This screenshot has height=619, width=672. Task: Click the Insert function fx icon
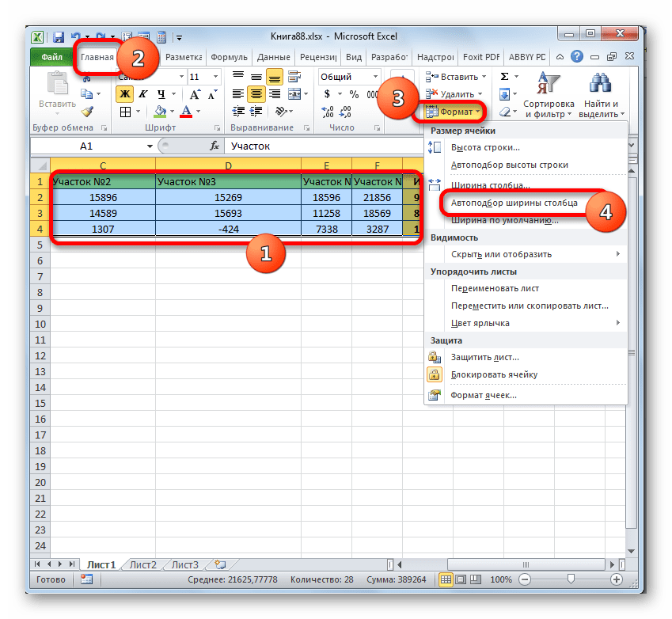(215, 146)
